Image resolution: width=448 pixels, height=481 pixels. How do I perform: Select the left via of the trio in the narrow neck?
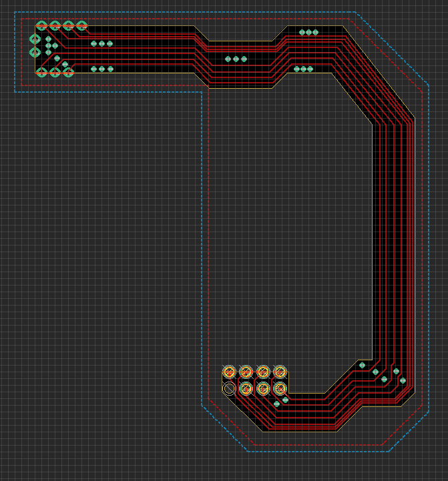pyautogui.click(x=228, y=59)
